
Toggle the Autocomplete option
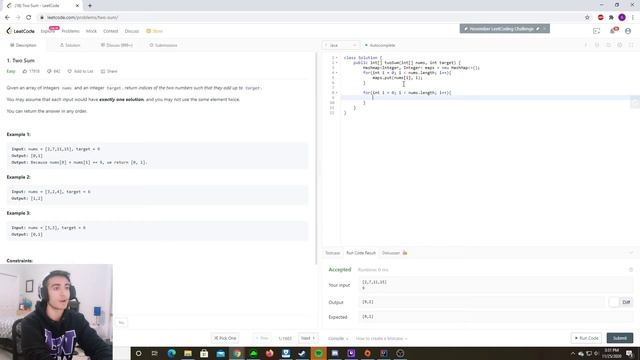pos(380,45)
